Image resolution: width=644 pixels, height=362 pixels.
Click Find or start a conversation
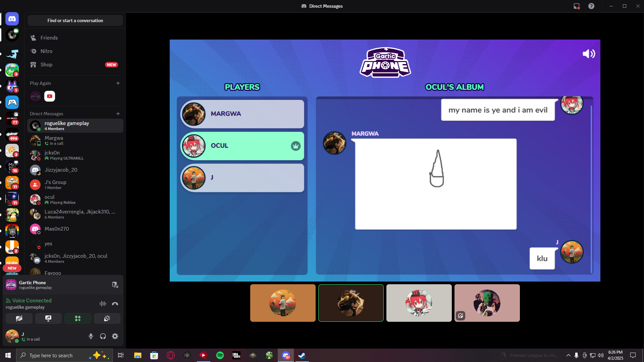pyautogui.click(x=75, y=20)
